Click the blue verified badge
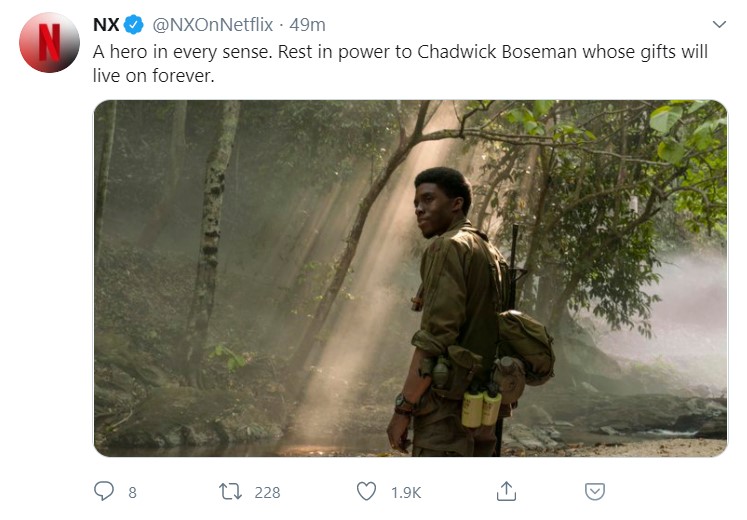Image resolution: width=747 pixels, height=520 pixels. click(x=134, y=25)
